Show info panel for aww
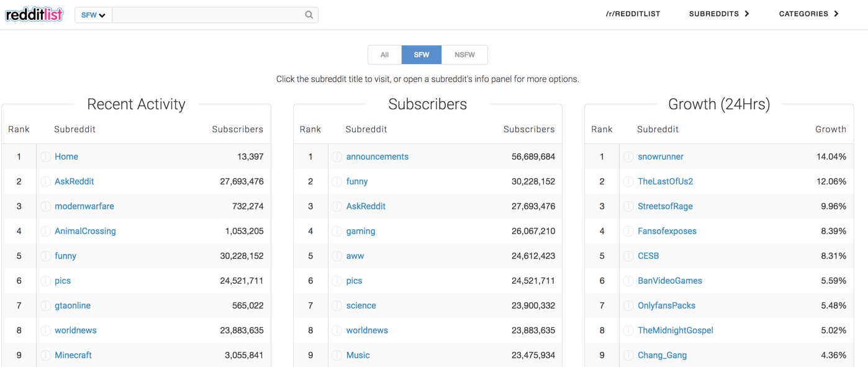The image size is (868, 367). (x=337, y=256)
